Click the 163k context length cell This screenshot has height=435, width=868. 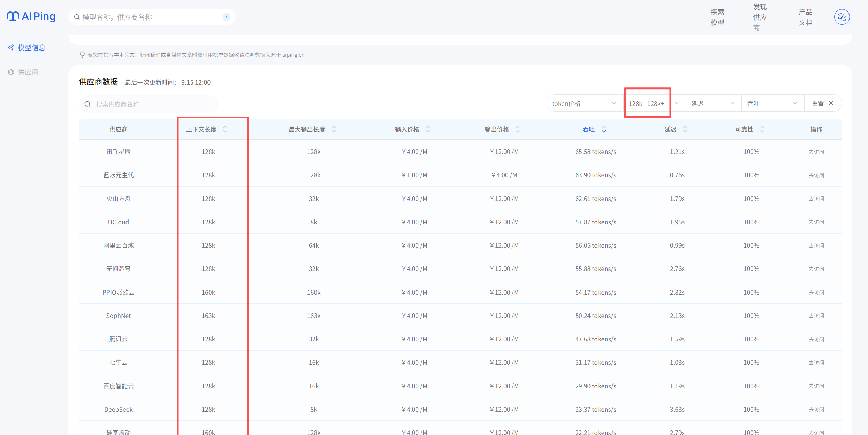pyautogui.click(x=208, y=316)
